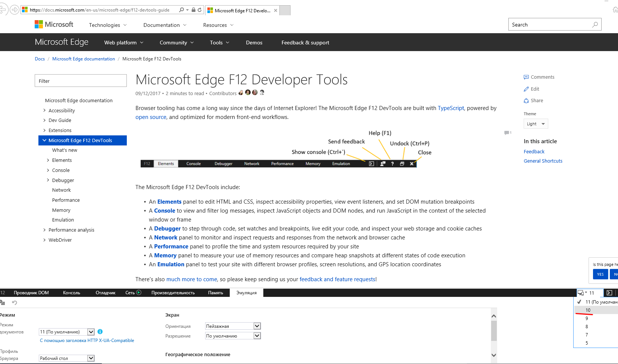Click the first contributor avatar
Image resolution: width=618 pixels, height=364 pixels.
tap(241, 92)
